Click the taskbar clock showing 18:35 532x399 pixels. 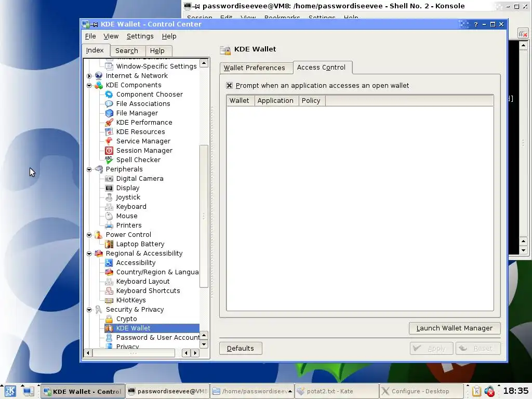tap(516, 391)
